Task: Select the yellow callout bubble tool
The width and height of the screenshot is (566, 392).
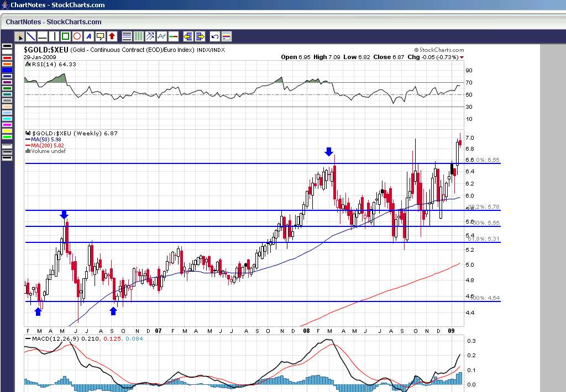Action: tap(101, 36)
